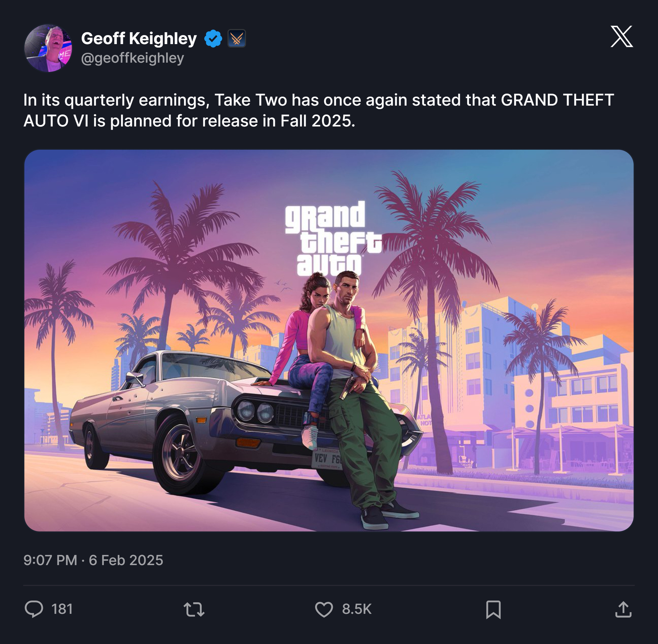658x644 pixels.
Task: Click the tweet text about Take Two
Action: pos(318,110)
